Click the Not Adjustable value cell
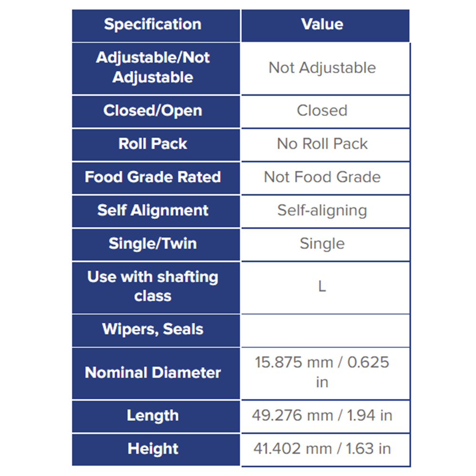Screen dimensions: 476x476 326,69
